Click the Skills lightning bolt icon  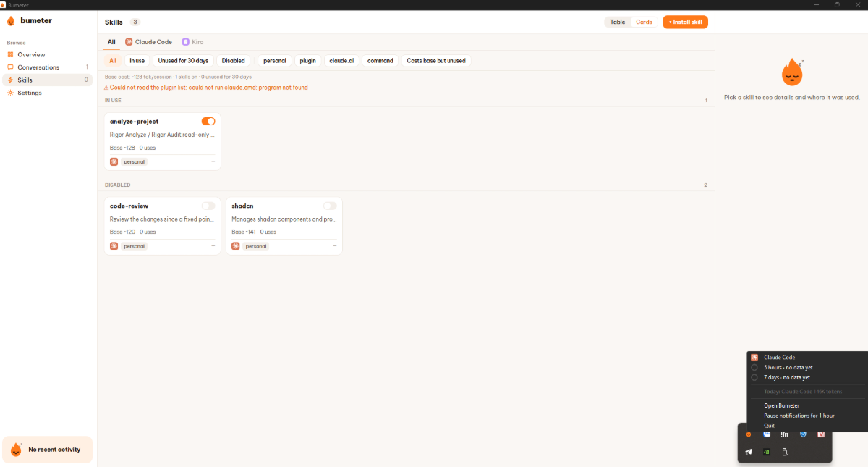[x=10, y=80]
